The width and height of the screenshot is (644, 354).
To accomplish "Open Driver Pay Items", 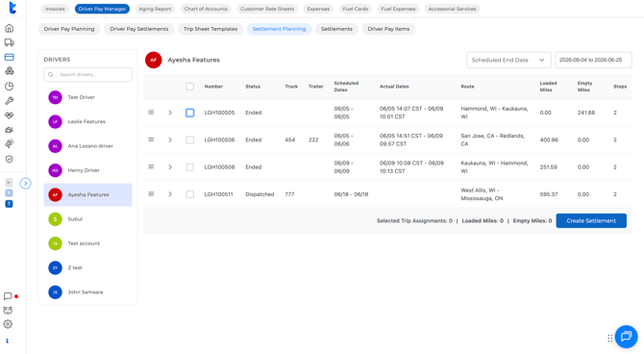I will pos(388,29).
